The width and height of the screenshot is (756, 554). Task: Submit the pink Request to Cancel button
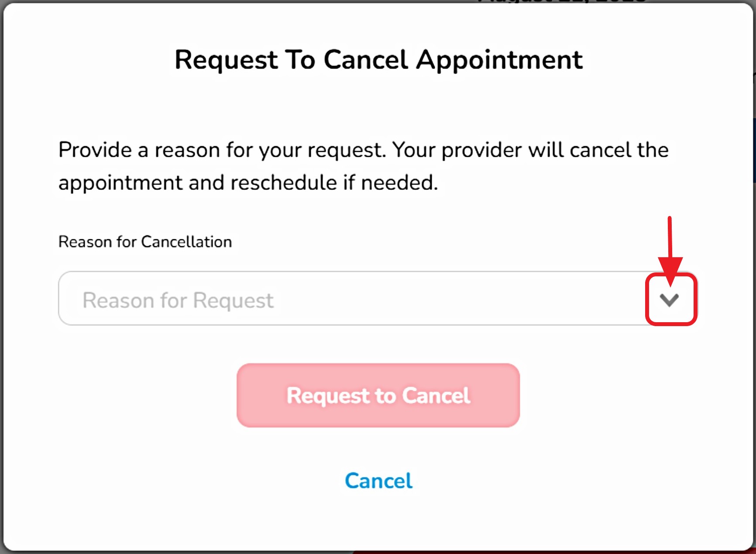coord(378,395)
